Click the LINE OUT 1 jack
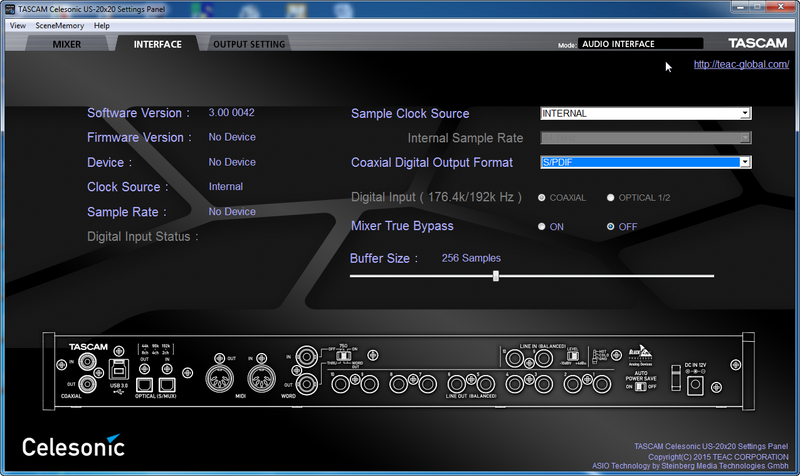Screen dimensions: 800x476 602,384
